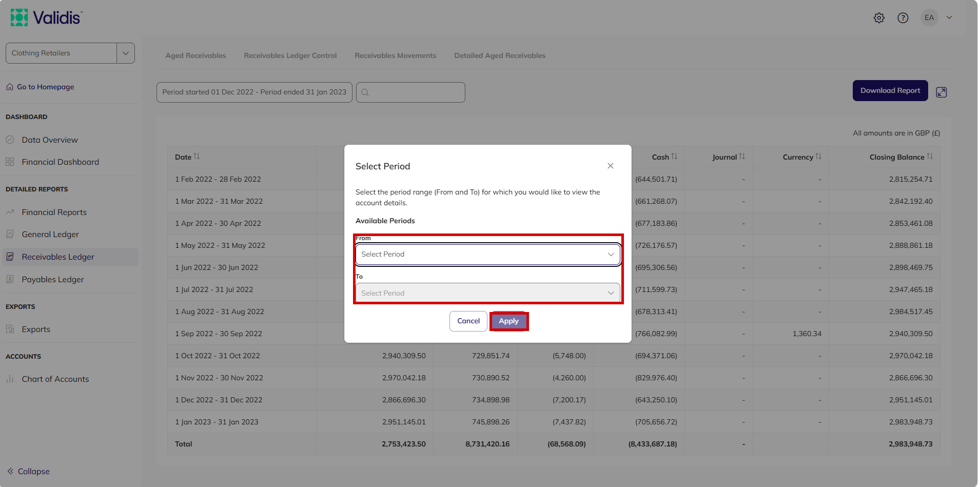980x487 pixels.
Task: Switch to Detailed Aged Receivables tab
Action: 500,55
